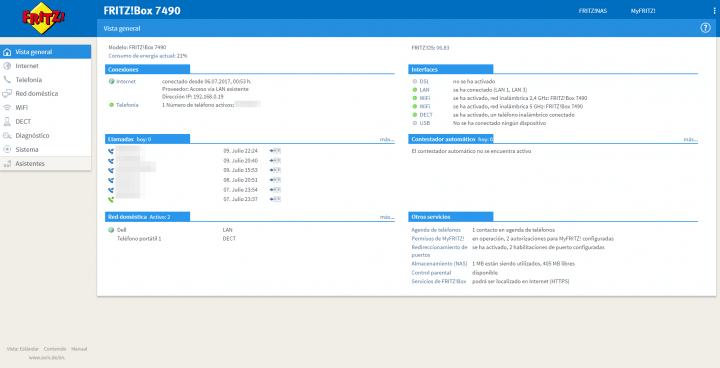Click the FRITZ! logo
Screen dimensions: 720x368
point(44,18)
